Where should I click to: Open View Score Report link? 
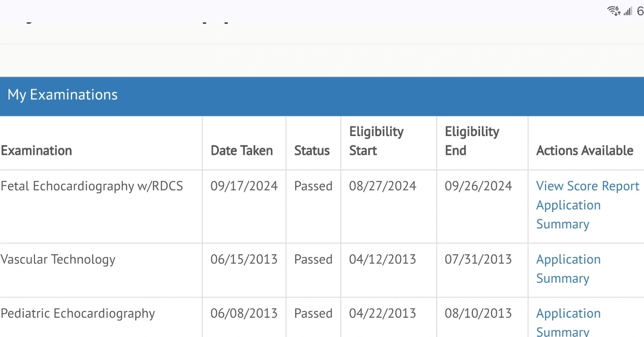pos(588,186)
